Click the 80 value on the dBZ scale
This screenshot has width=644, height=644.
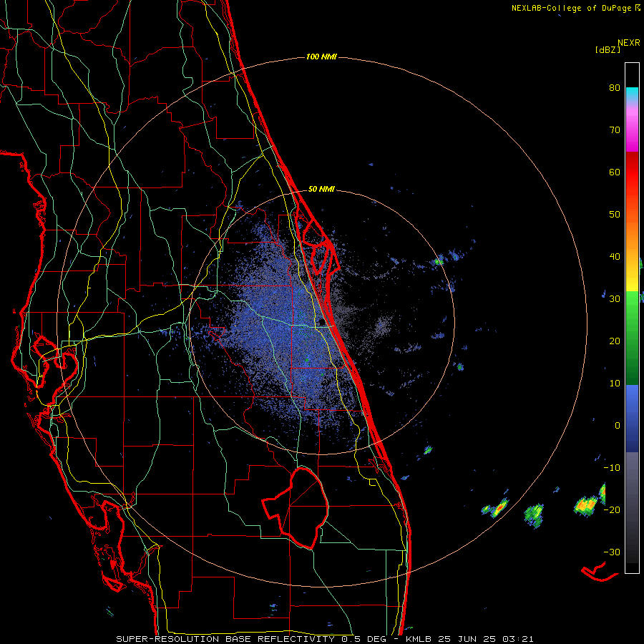(615, 87)
